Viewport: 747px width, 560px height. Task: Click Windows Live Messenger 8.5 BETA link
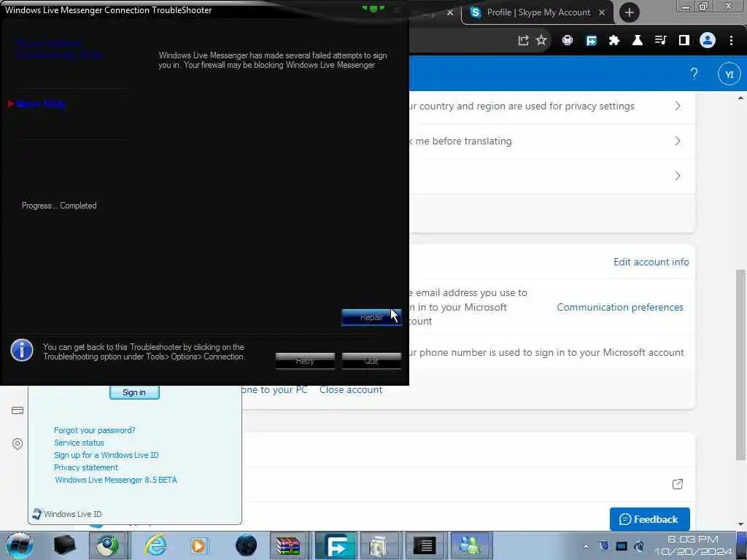coord(116,480)
